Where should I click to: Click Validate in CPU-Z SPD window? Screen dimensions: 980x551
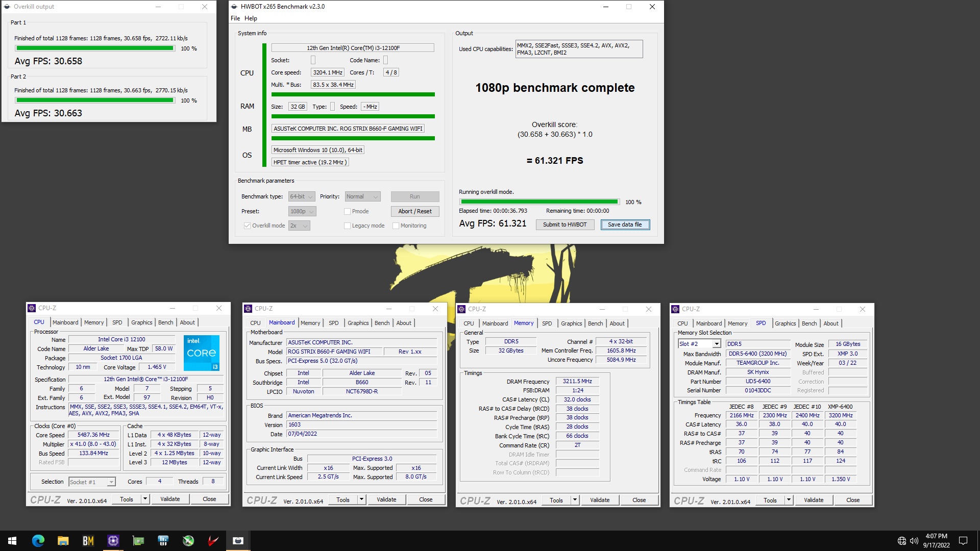[814, 500]
